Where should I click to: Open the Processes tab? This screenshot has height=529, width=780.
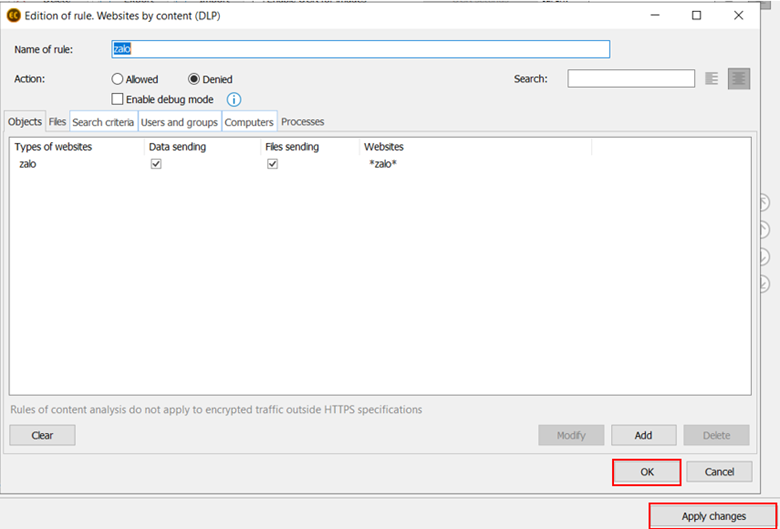303,122
